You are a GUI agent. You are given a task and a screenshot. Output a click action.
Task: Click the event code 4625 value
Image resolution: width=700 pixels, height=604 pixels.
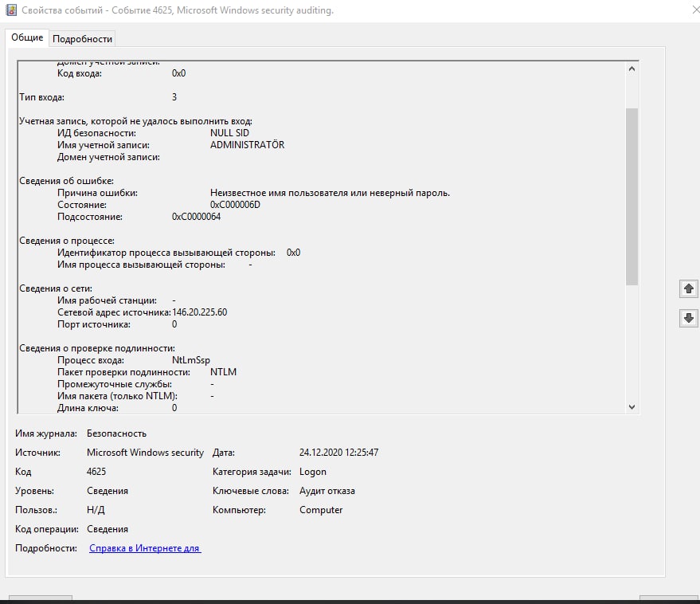[96, 472]
